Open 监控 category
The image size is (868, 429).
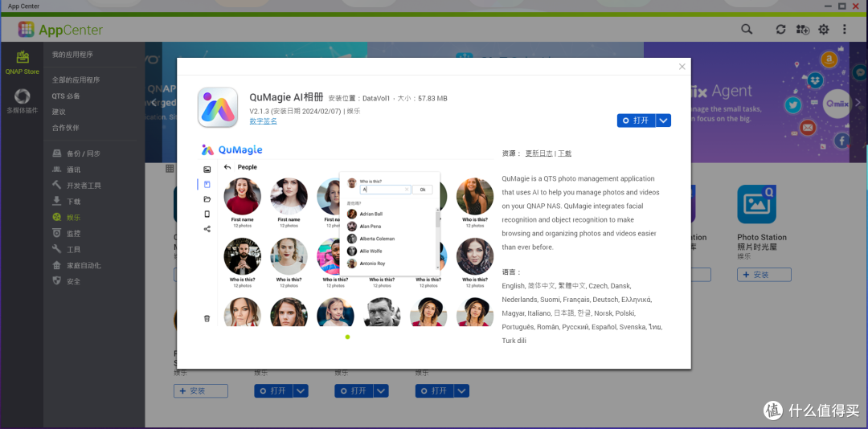tap(66, 234)
